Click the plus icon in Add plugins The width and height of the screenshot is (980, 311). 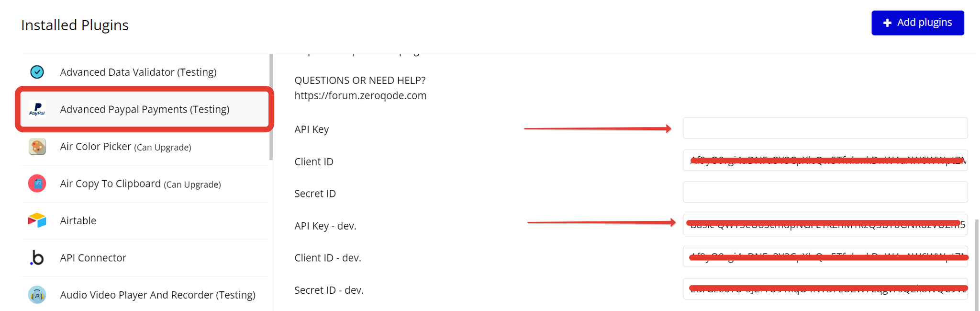click(x=887, y=23)
